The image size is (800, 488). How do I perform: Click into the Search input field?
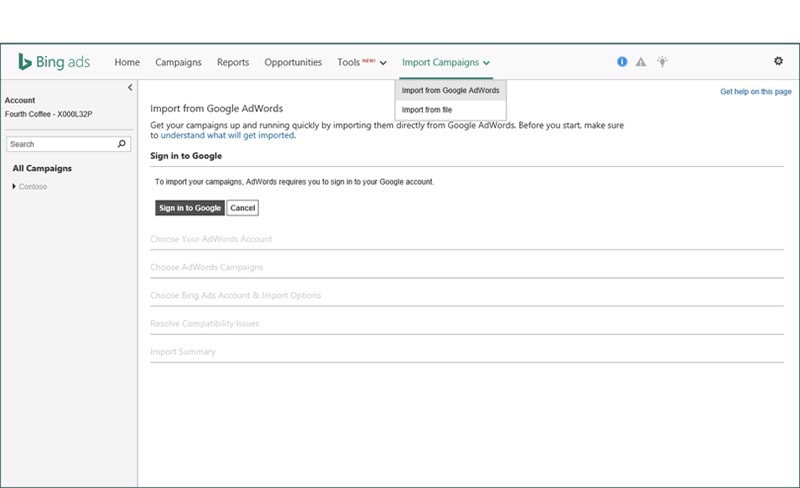60,144
